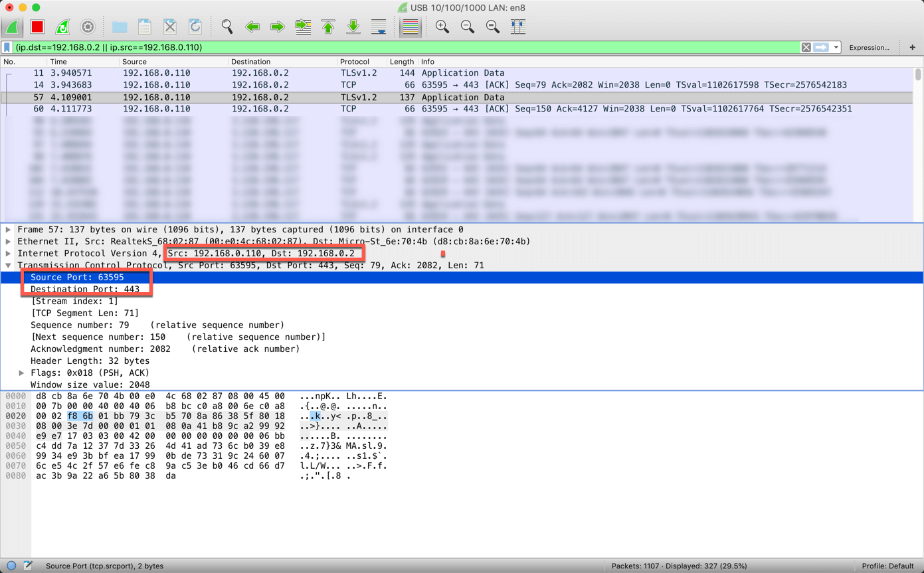Collapse the Transmission Control Protocol section
This screenshot has width=924, height=573.
[9, 266]
